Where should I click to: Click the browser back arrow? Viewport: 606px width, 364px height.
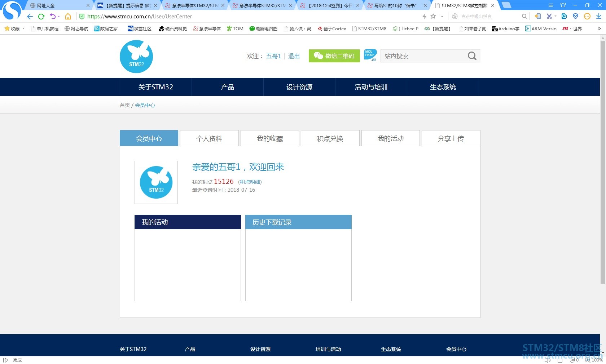[30, 17]
